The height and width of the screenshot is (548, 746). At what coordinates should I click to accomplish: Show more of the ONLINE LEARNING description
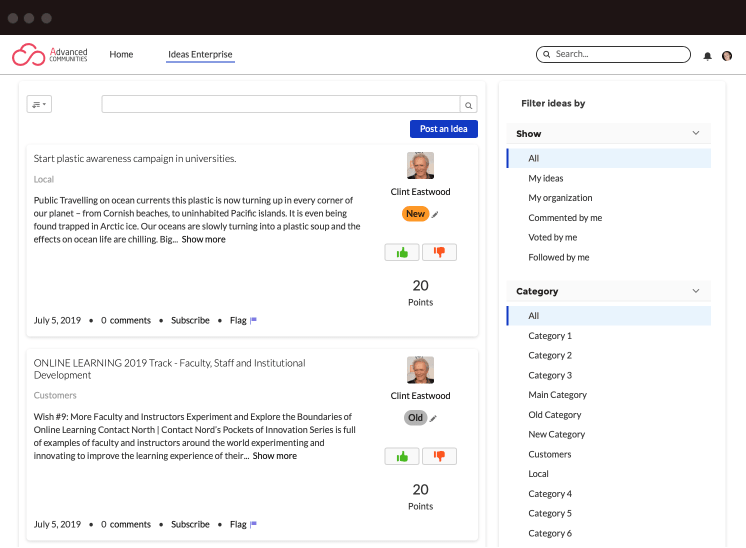pyautogui.click(x=275, y=456)
